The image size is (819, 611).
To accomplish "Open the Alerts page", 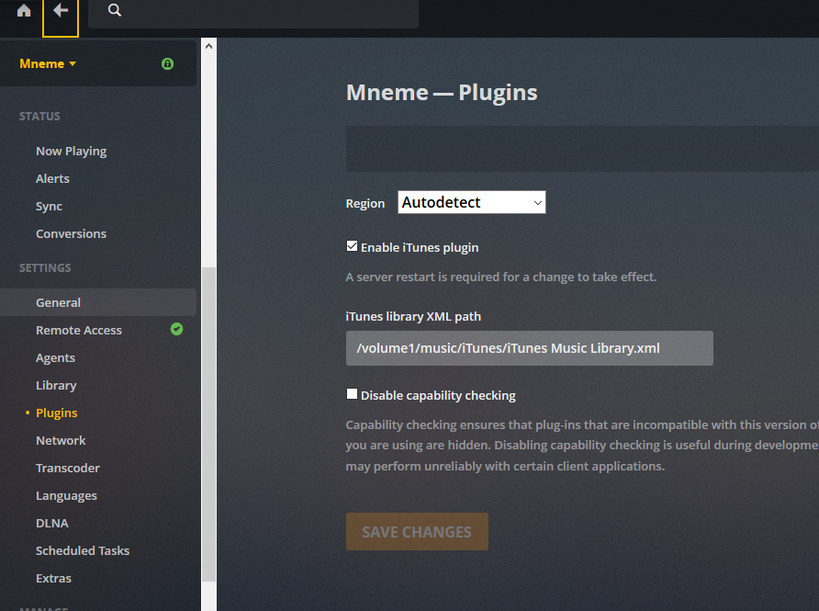I will 52,179.
